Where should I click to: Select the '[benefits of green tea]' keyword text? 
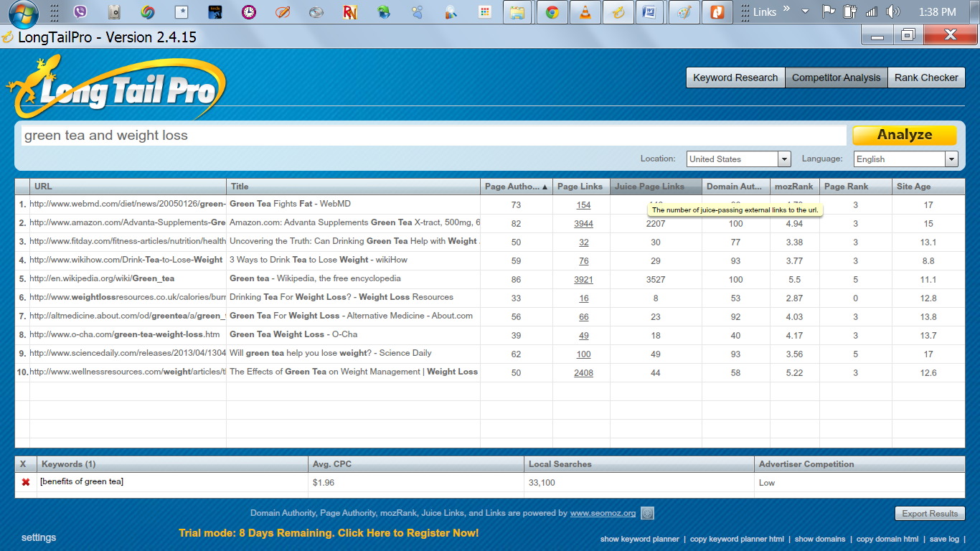[82, 481]
